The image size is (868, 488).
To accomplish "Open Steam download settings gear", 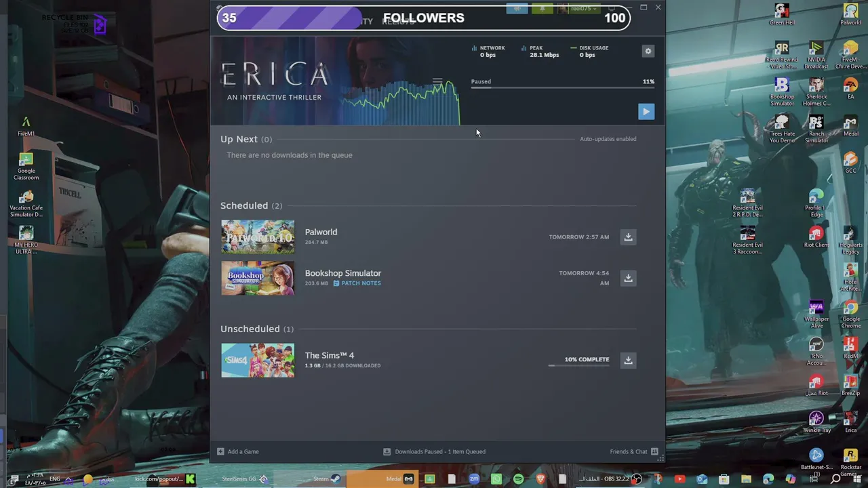I will [x=648, y=51].
